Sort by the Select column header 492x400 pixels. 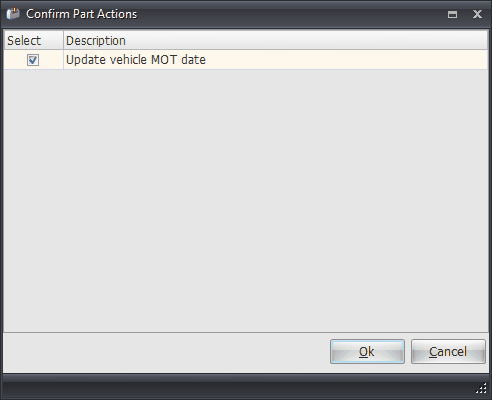(x=33, y=41)
